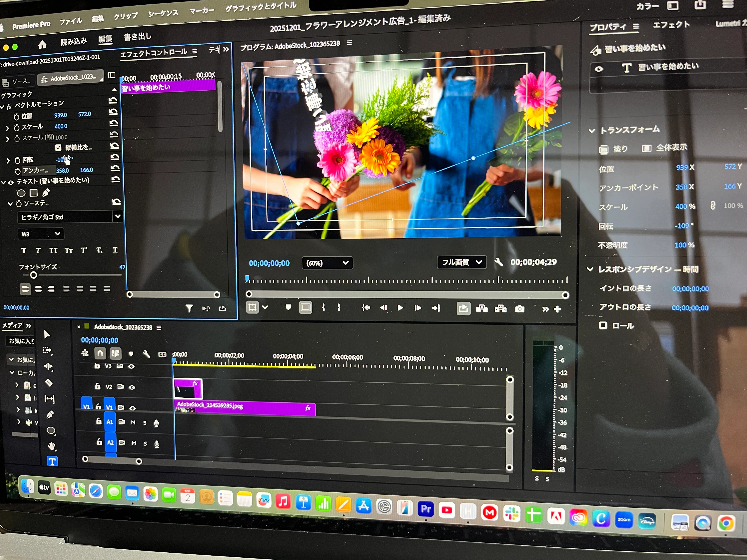Click Mark Out button
The width and height of the screenshot is (747, 560).
(x=339, y=308)
